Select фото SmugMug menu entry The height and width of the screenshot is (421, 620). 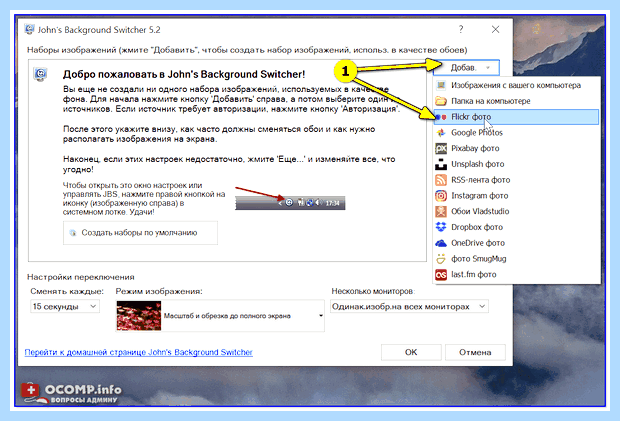[516, 259]
